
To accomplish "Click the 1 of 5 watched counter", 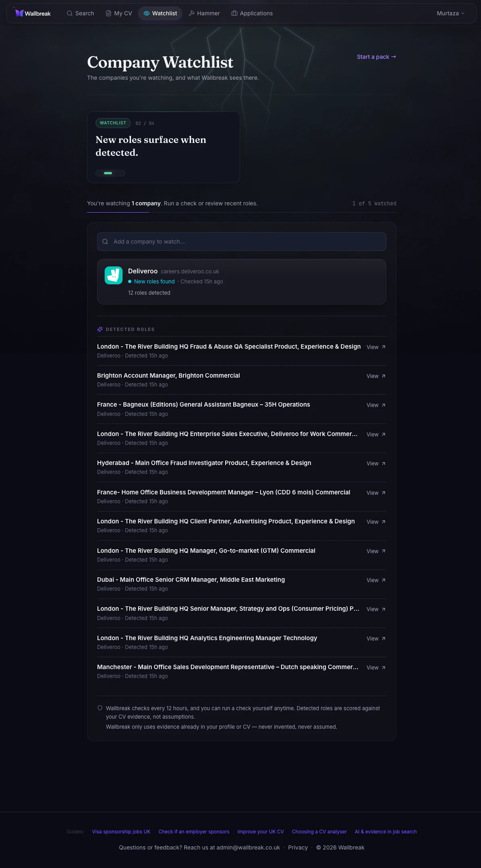I will click(x=374, y=203).
